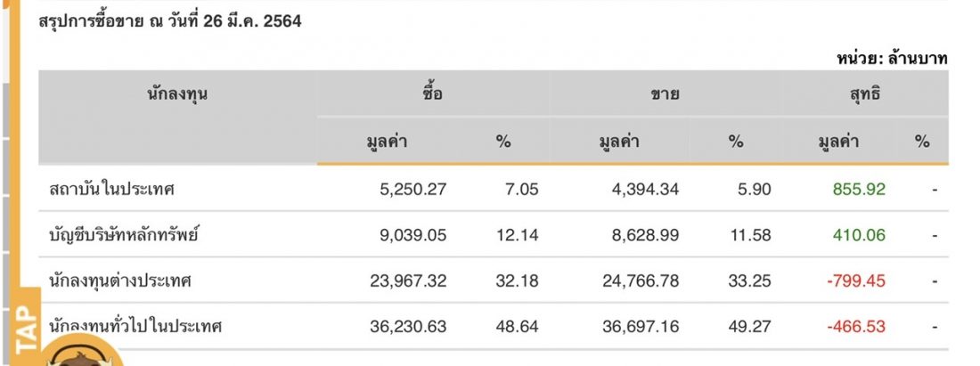Select the ซื้อ column header

[431, 94]
